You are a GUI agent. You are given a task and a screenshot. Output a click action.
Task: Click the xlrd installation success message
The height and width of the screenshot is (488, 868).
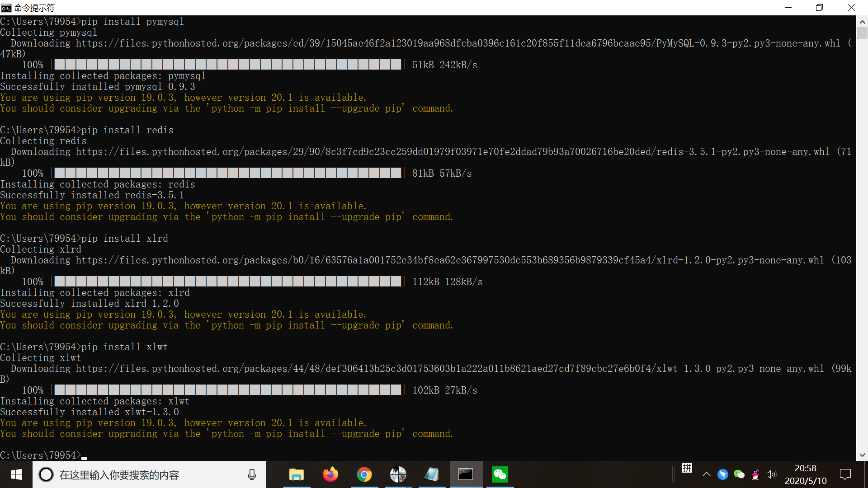tap(90, 304)
